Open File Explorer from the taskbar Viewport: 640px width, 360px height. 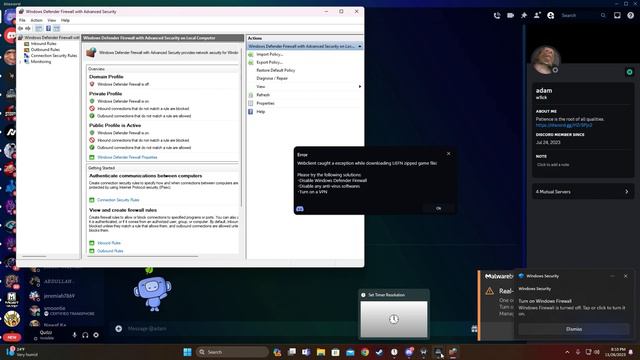click(321, 352)
